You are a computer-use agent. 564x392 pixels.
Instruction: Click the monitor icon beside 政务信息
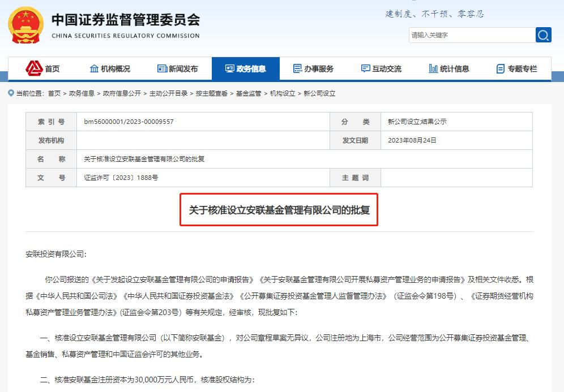tap(230, 68)
